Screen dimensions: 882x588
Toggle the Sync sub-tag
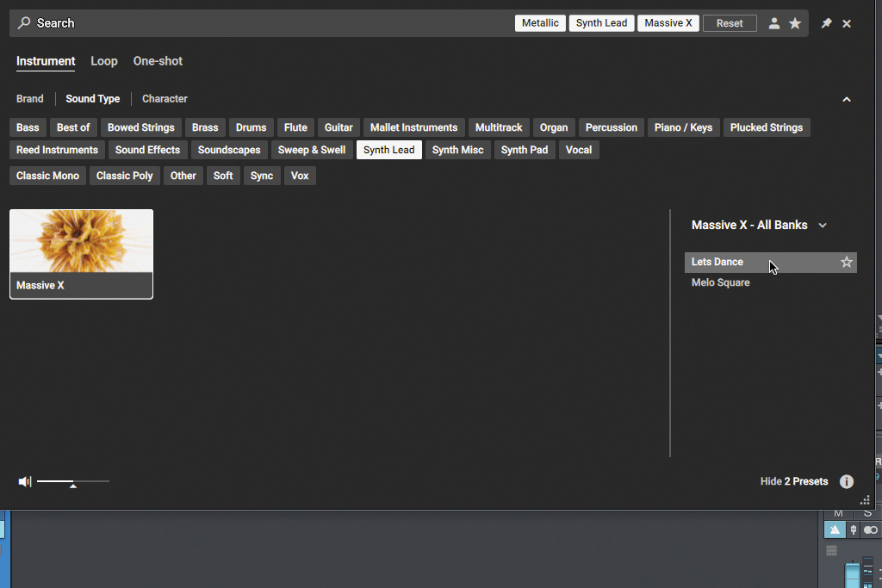point(262,176)
